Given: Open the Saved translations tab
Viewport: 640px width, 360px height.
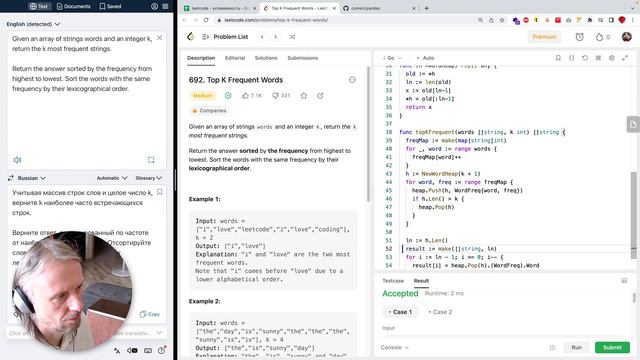Looking at the screenshot, I should 110,6.
